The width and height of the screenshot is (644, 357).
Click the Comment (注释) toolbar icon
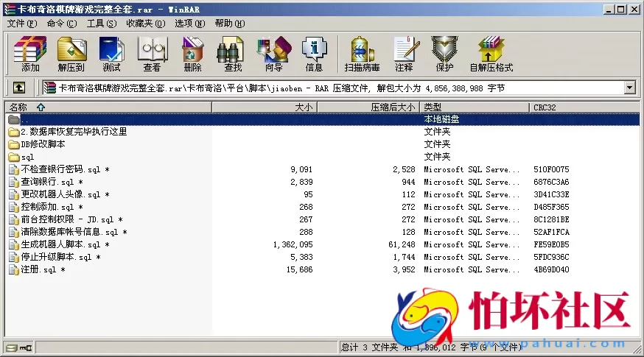point(405,54)
